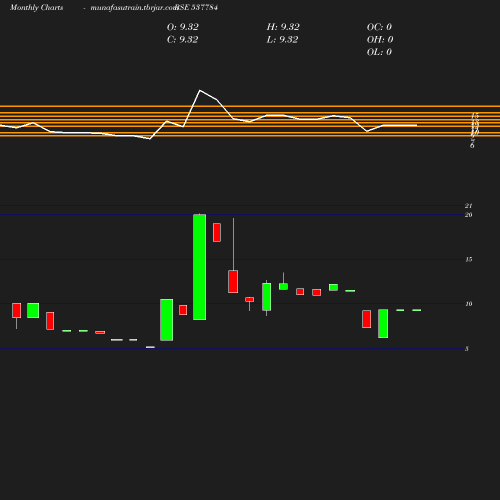Click the "Monthly Charts" title text

[x=37, y=8]
